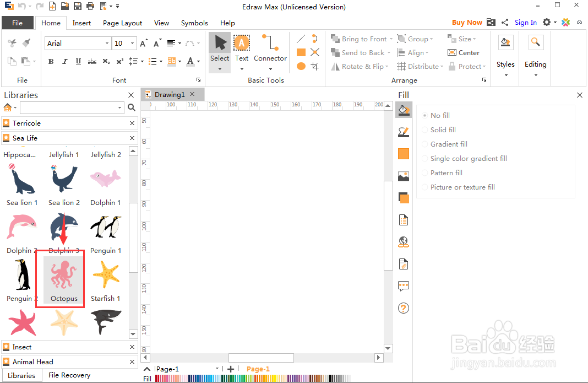Add a new page with plus button
This screenshot has width=588, height=383.
click(x=231, y=369)
